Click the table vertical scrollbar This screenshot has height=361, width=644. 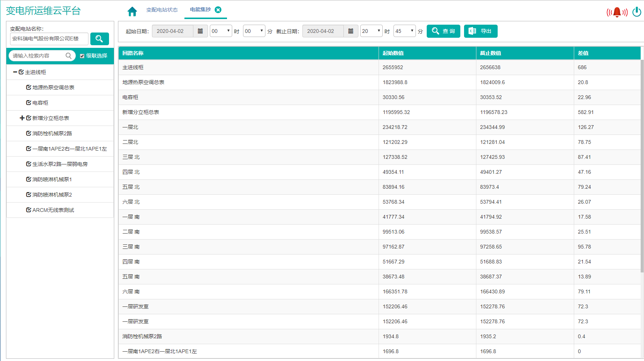tap(642, 166)
